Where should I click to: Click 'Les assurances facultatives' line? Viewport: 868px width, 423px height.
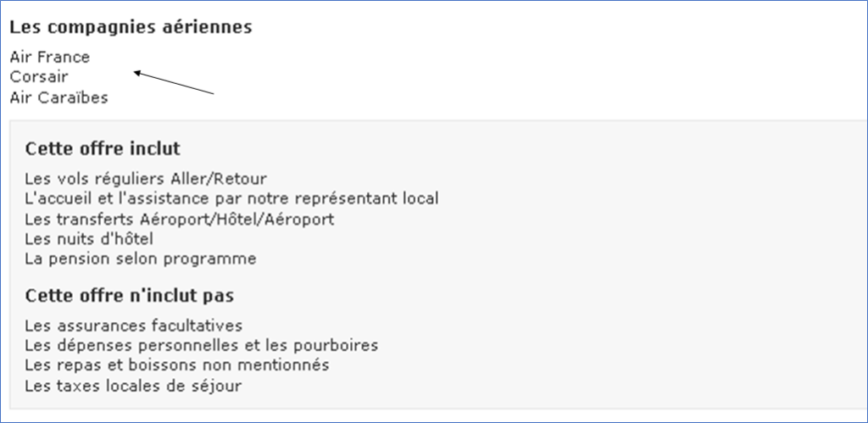click(x=134, y=326)
